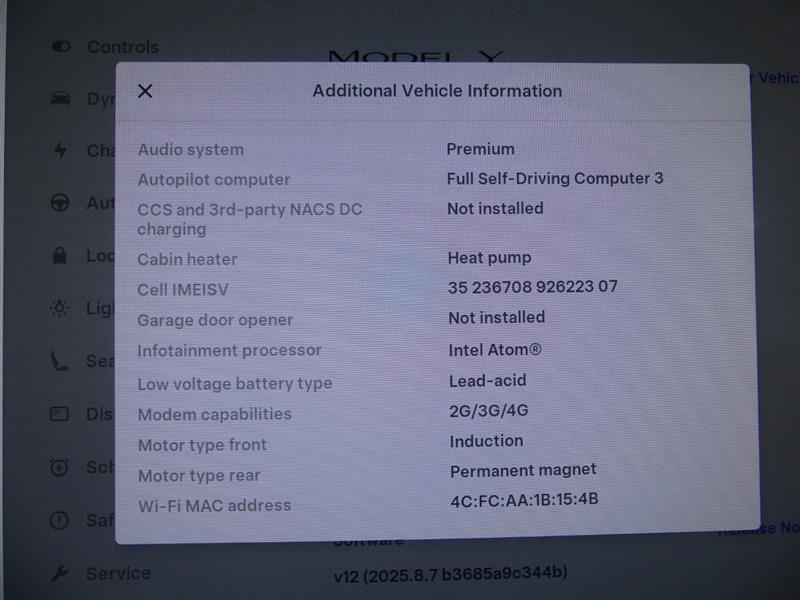Screen dimensions: 800x600
Task: Tap the Controls toggle icon in sidebar
Action: tap(61, 46)
